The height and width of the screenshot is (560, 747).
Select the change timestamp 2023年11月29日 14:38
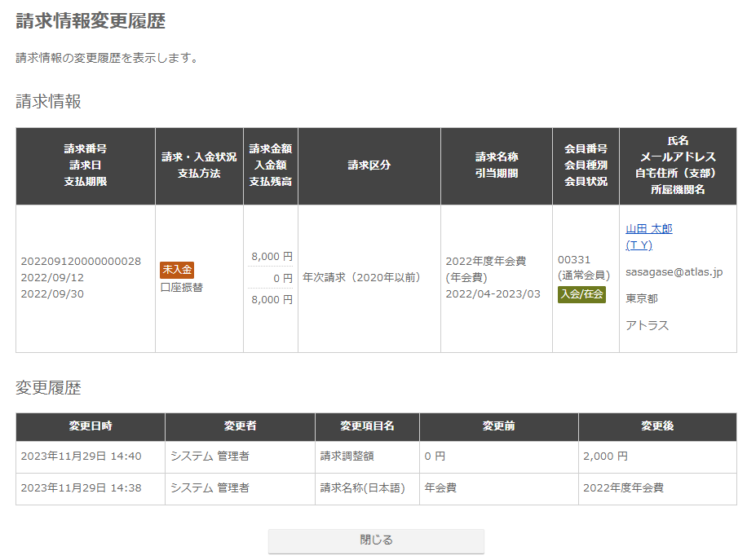(81, 488)
